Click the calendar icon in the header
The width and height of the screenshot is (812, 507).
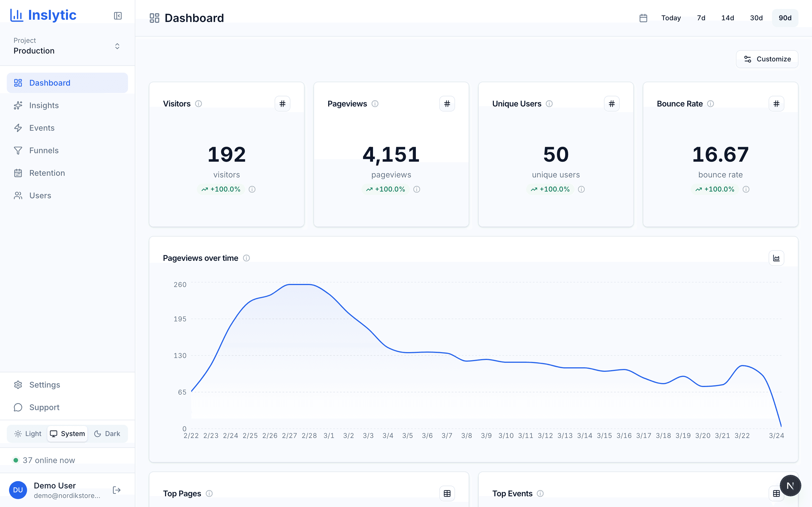(x=643, y=18)
